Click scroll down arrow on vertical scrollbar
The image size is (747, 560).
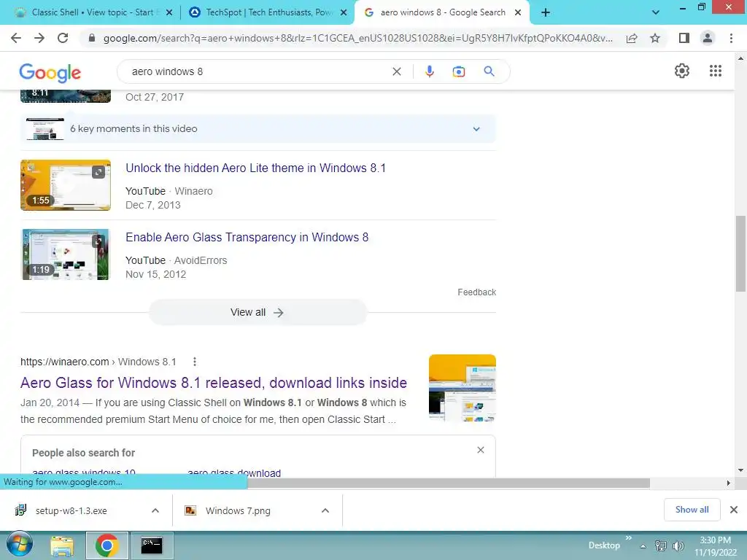(x=740, y=470)
